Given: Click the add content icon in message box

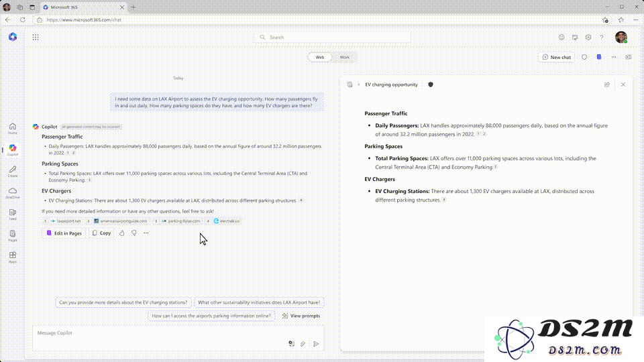Looking at the screenshot, I should [291, 344].
